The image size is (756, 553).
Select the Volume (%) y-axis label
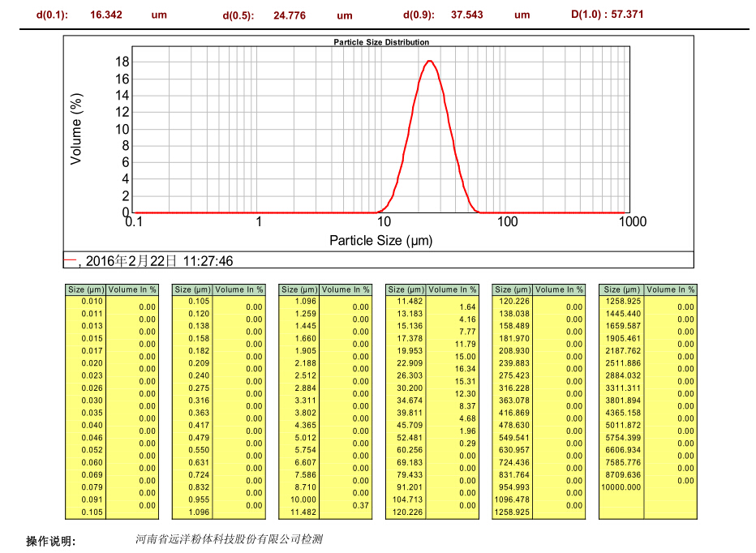click(x=76, y=129)
